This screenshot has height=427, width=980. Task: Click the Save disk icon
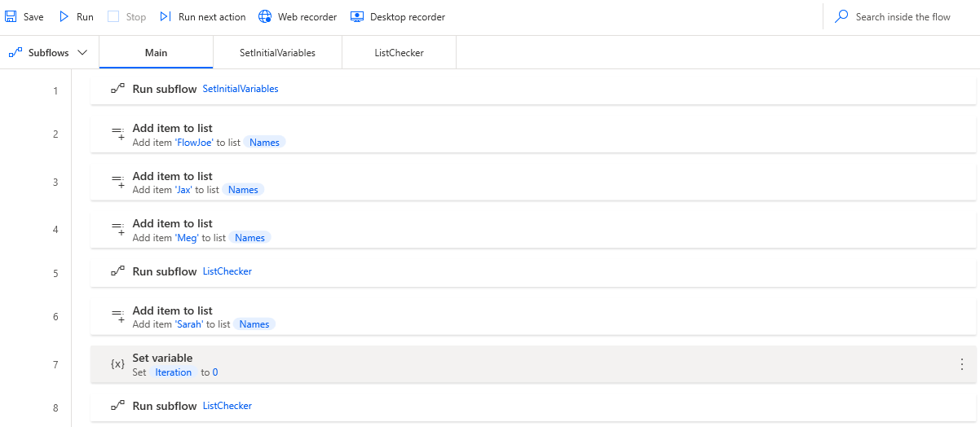11,16
